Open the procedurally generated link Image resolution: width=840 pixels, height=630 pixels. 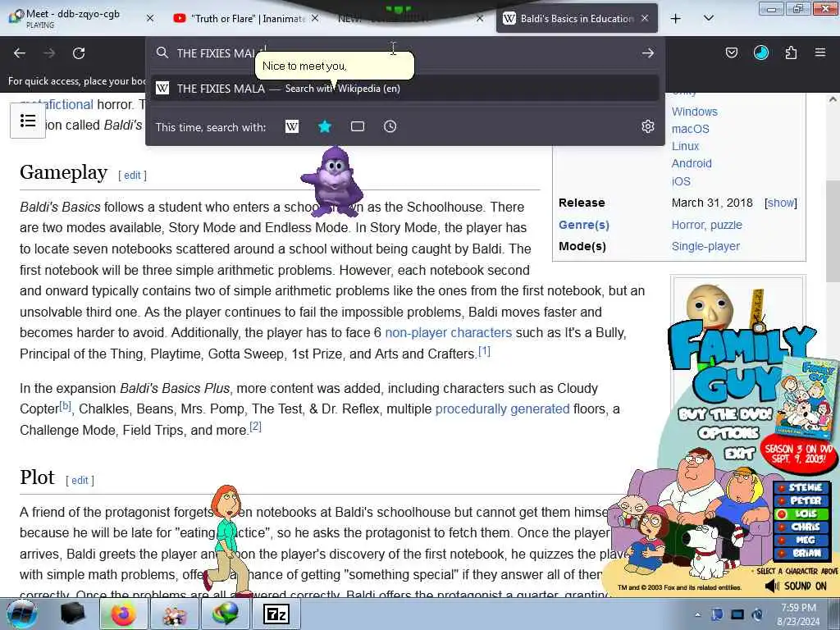tap(502, 409)
